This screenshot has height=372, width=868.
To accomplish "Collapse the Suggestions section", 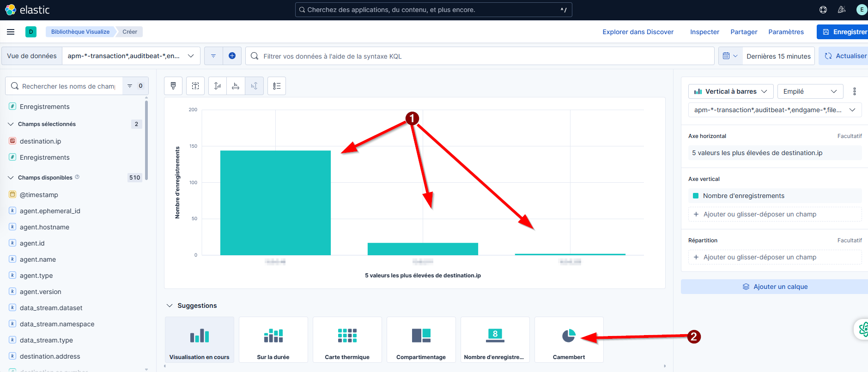I will pyautogui.click(x=170, y=306).
